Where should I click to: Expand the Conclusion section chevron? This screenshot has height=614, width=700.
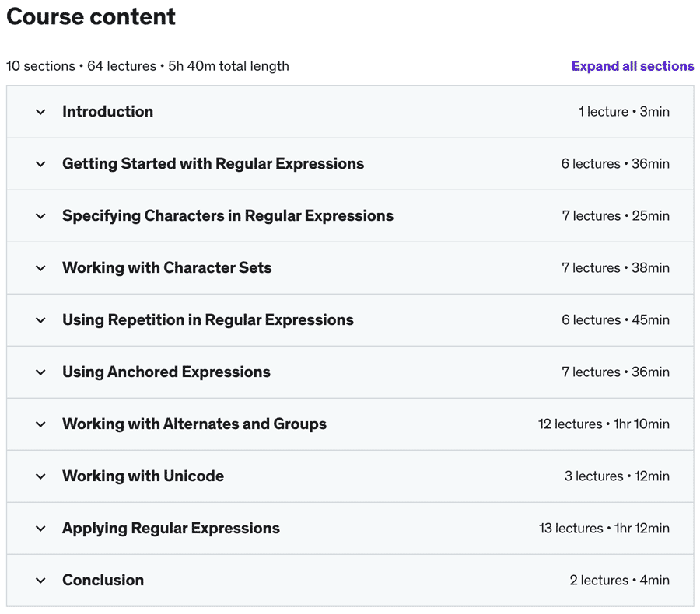(x=40, y=581)
